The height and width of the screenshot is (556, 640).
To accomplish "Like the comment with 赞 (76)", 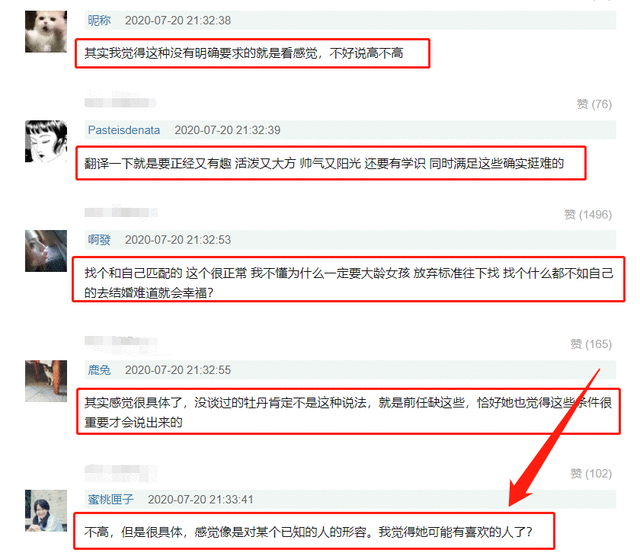I will point(594,105).
